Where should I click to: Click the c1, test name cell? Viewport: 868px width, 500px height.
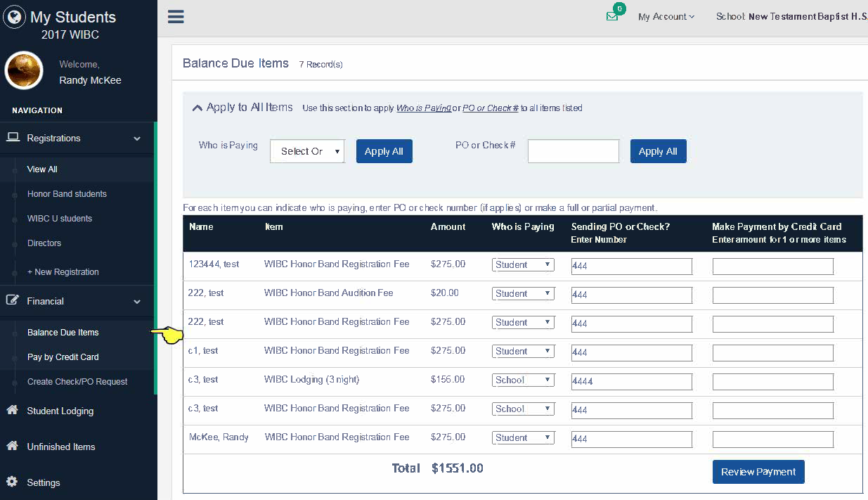pyautogui.click(x=203, y=350)
